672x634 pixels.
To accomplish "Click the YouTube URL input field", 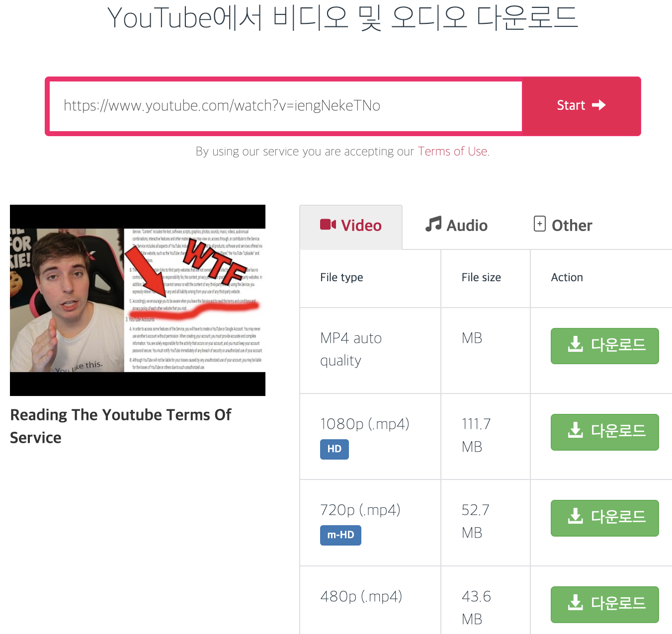I will tap(284, 106).
